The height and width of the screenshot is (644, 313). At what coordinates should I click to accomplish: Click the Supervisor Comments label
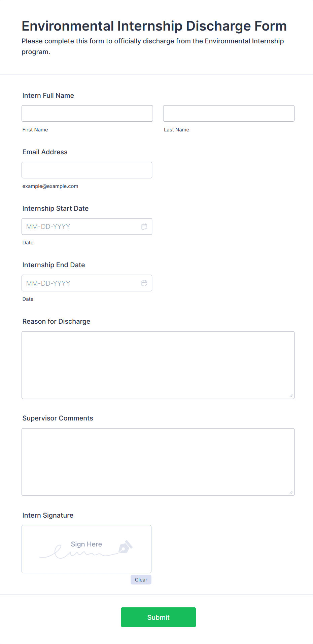[58, 418]
